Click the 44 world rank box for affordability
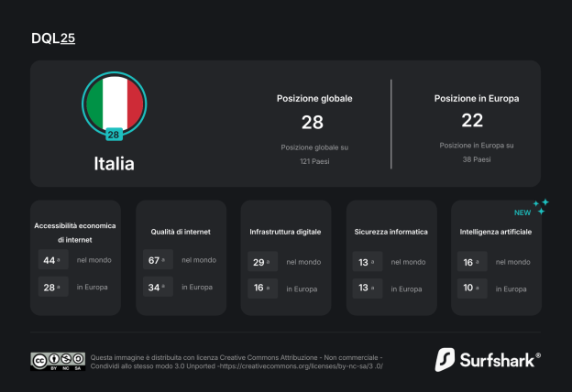572x392 pixels. pyautogui.click(x=53, y=261)
